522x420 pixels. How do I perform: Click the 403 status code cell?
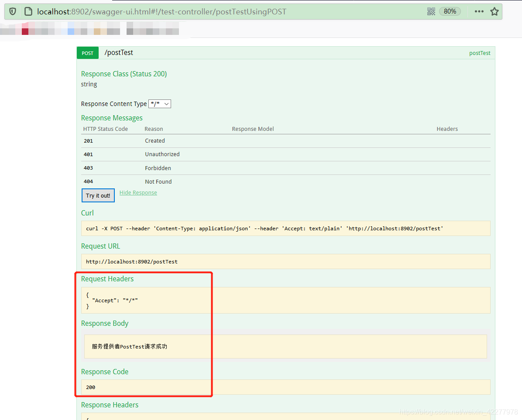click(89, 168)
